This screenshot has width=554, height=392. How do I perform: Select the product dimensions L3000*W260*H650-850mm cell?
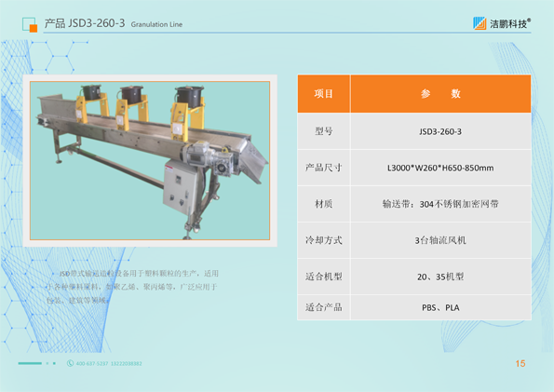pos(440,168)
